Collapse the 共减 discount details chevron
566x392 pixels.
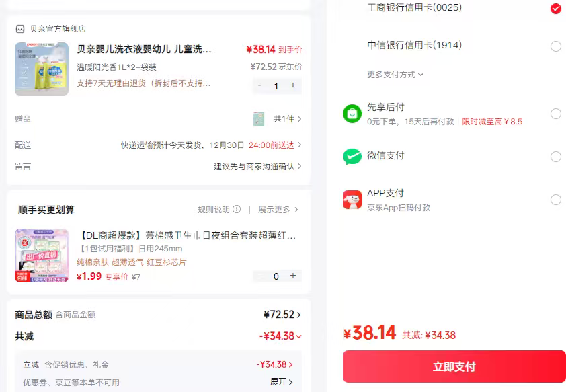[x=299, y=336]
